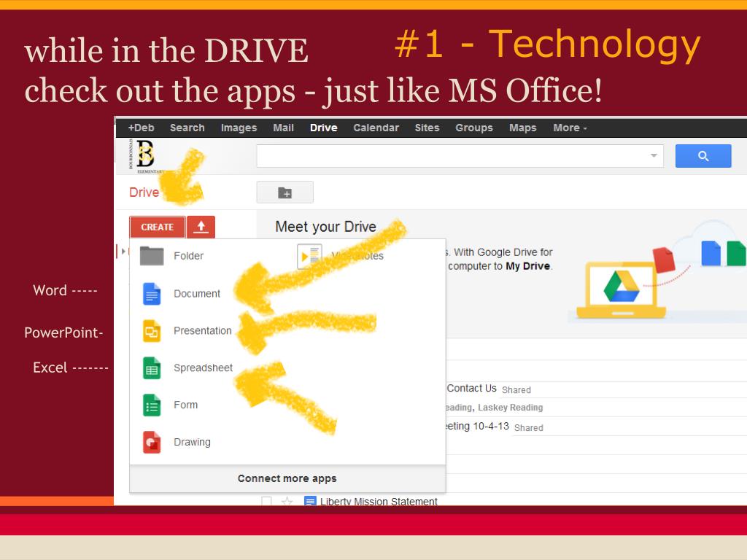Open the Contact Us shared file

tap(472, 388)
